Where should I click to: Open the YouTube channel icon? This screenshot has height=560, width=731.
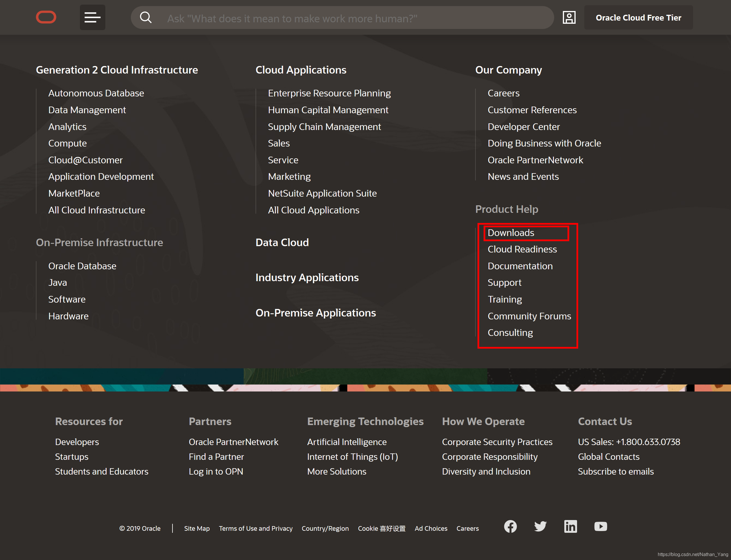click(600, 527)
